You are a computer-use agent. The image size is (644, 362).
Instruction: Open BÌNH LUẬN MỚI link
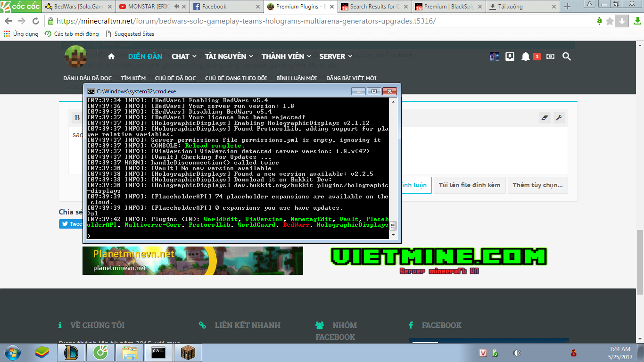click(297, 78)
